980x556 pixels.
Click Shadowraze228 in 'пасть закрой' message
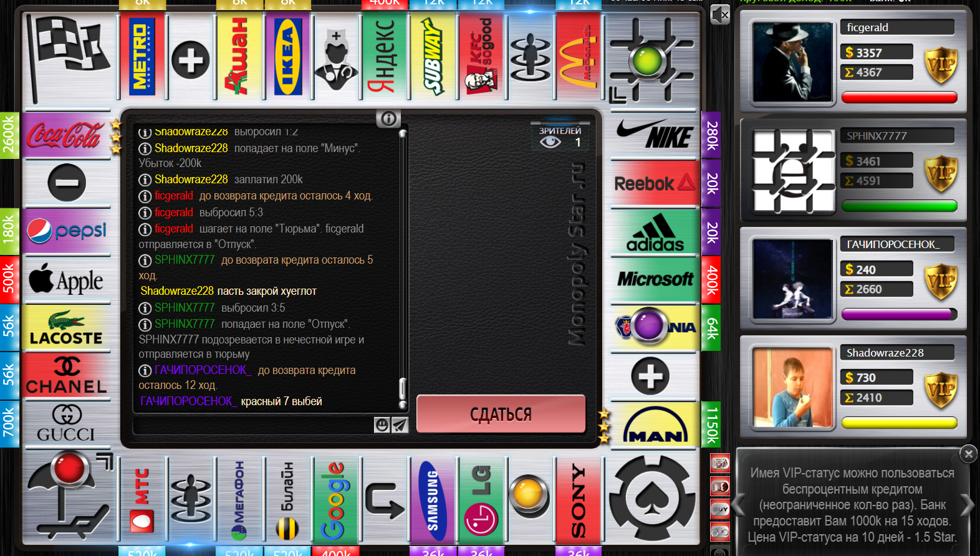(177, 291)
